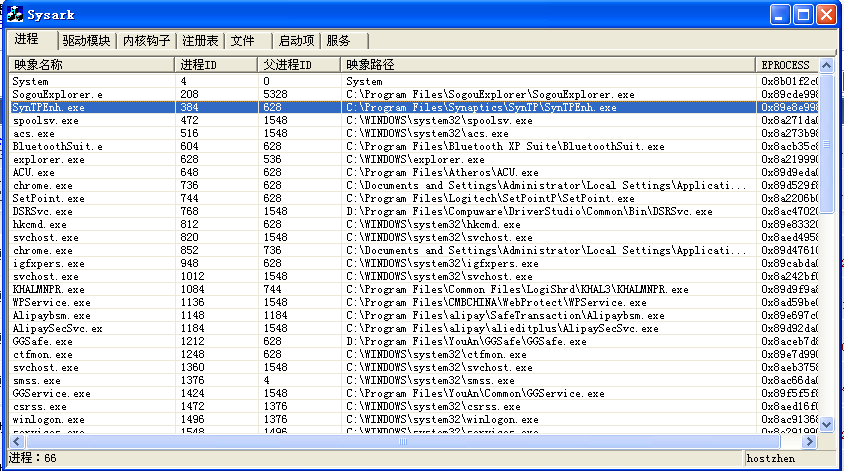Sort by the 映象路径 column header
844x471 pixels.
click(x=547, y=65)
